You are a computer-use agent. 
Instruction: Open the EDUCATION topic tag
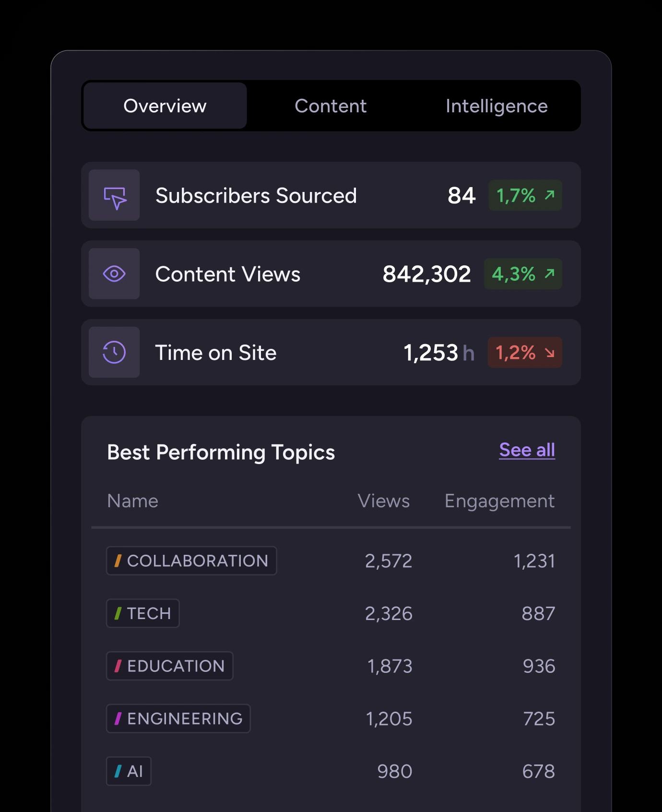tap(170, 666)
